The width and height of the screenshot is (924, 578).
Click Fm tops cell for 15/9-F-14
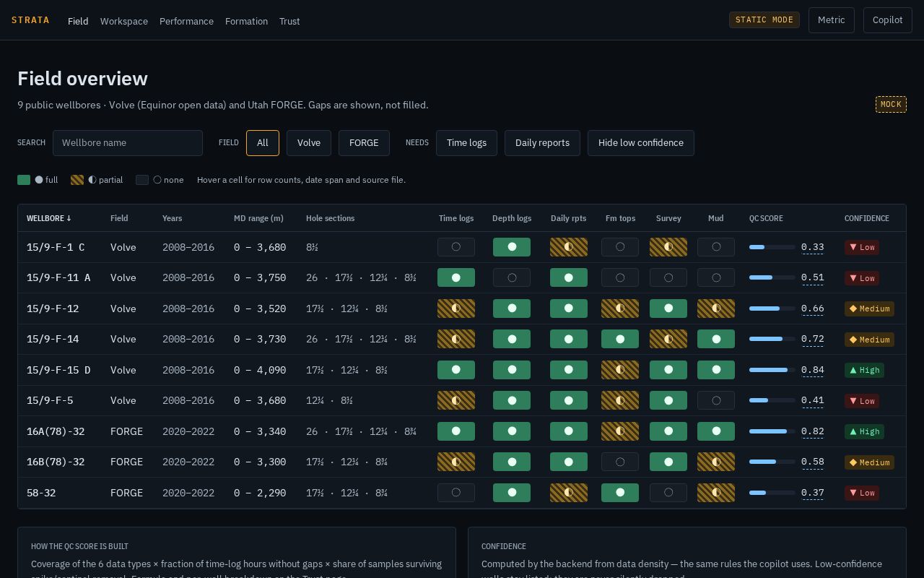tap(620, 339)
